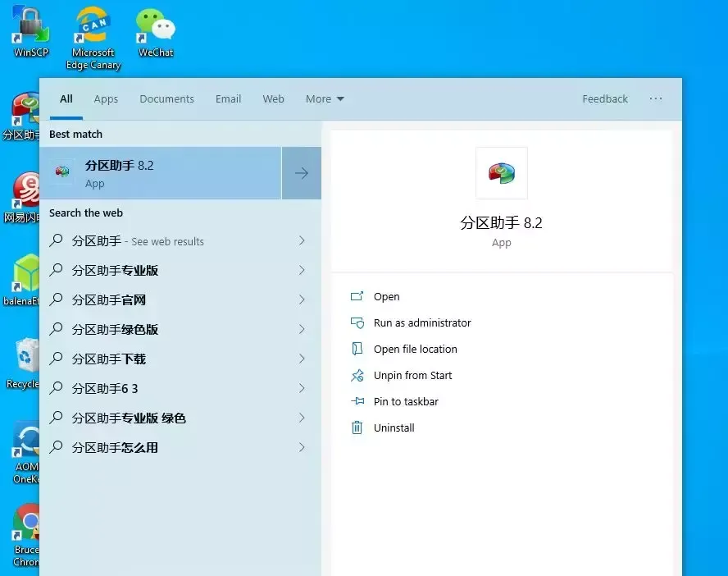Expand the More filter dropdown
This screenshot has height=576, width=728.
[x=325, y=99]
